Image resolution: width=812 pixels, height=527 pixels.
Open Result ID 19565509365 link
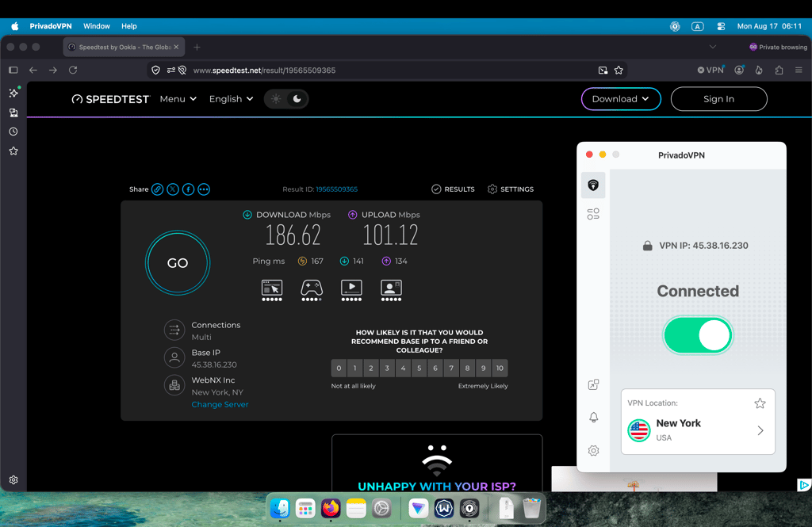(336, 189)
